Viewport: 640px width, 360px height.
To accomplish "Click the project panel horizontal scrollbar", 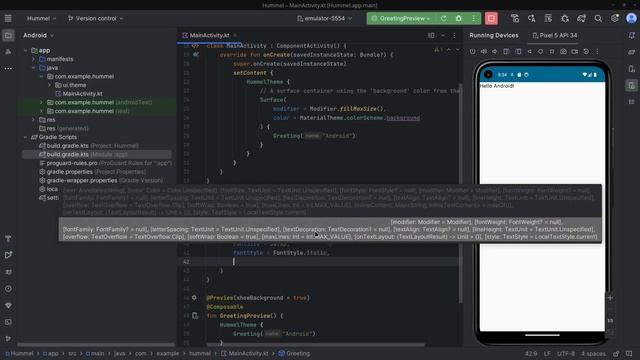I will pos(96,345).
